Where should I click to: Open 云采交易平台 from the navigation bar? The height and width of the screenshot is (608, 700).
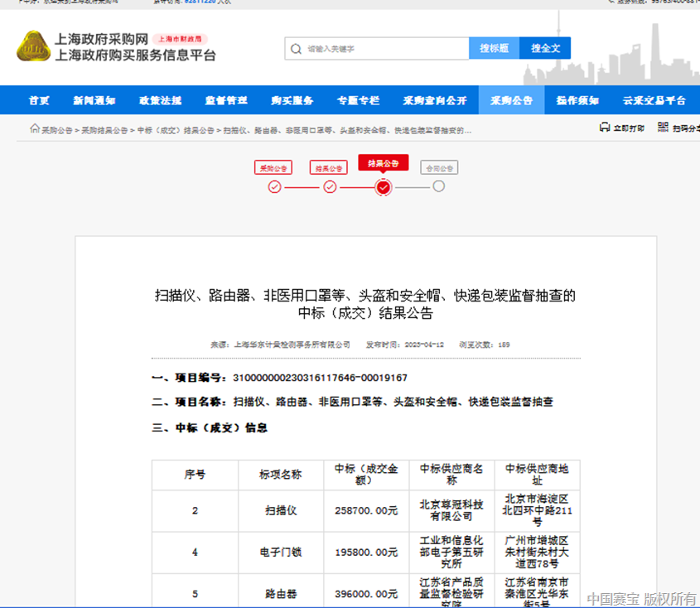pyautogui.click(x=654, y=100)
